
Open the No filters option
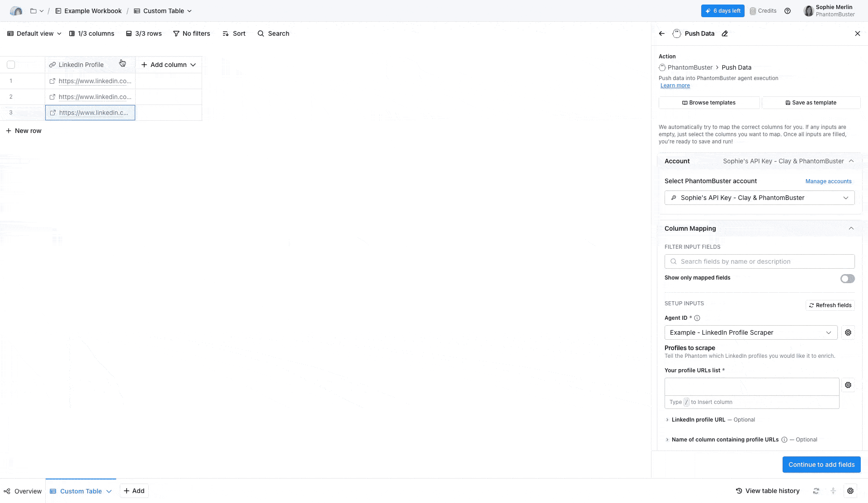pyautogui.click(x=192, y=33)
